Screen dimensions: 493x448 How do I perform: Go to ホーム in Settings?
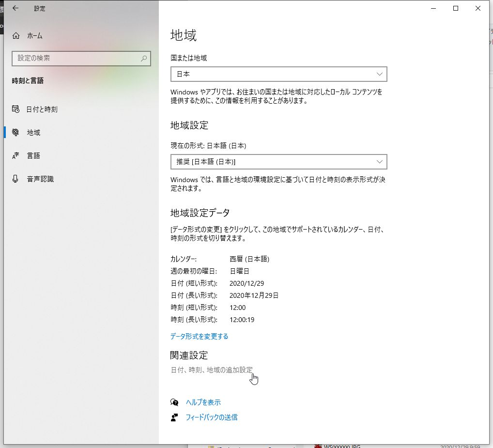81,36
